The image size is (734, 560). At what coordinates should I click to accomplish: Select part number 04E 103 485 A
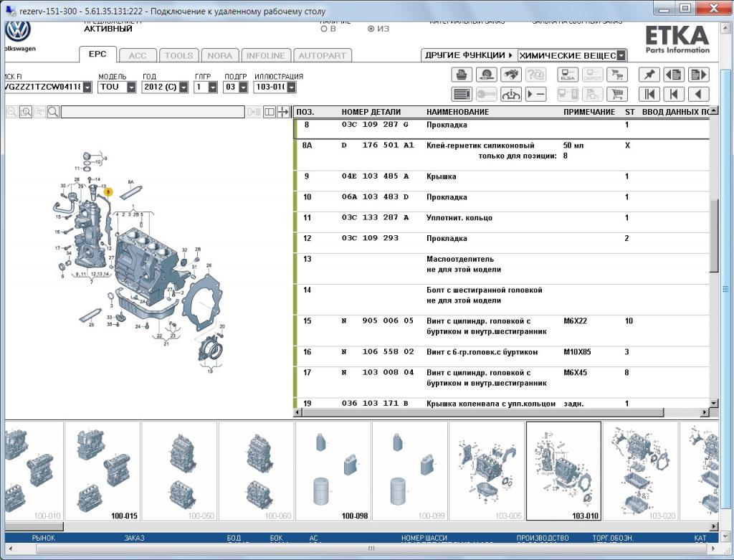coord(375,176)
